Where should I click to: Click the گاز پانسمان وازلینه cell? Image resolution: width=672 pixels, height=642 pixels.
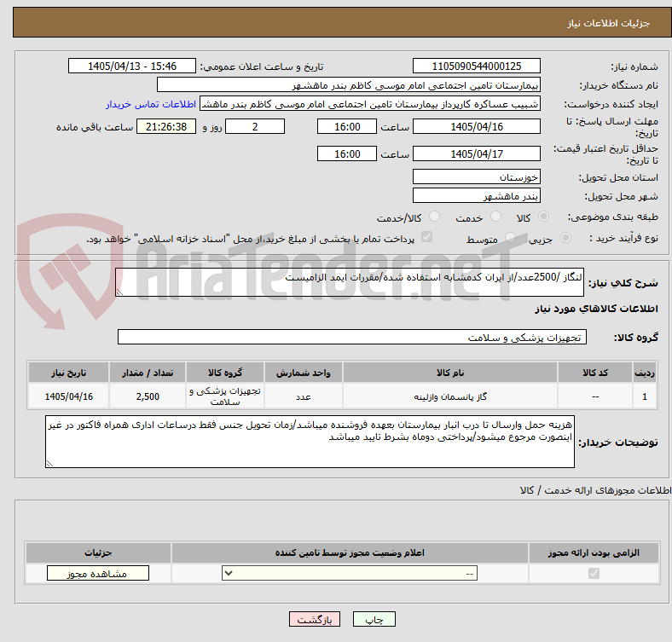click(x=450, y=396)
